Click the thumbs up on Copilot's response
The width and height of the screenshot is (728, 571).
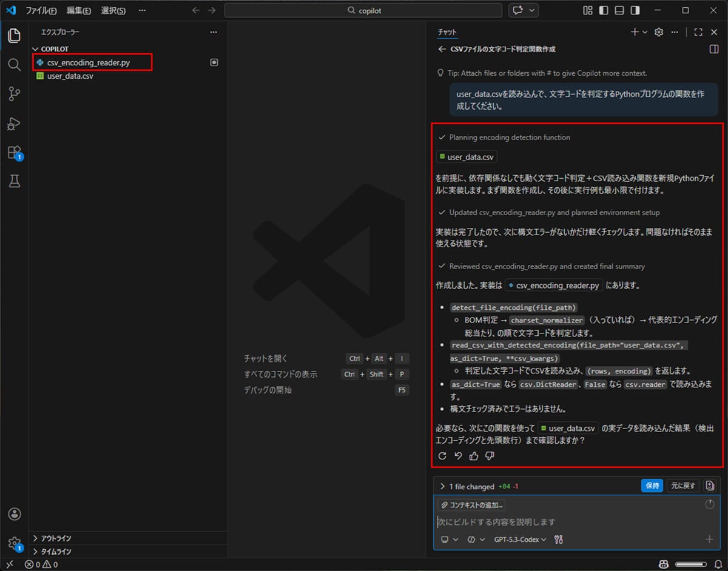(474, 456)
